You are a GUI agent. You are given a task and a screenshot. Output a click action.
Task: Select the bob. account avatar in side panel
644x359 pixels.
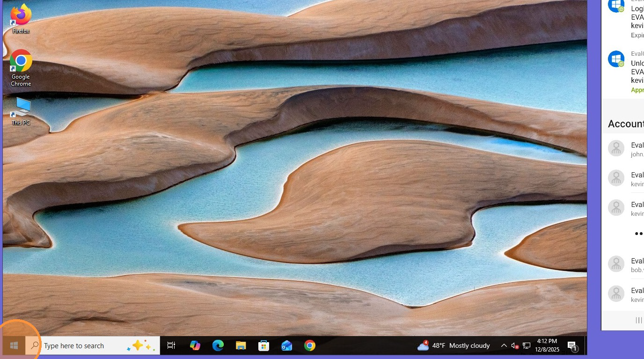(x=616, y=264)
